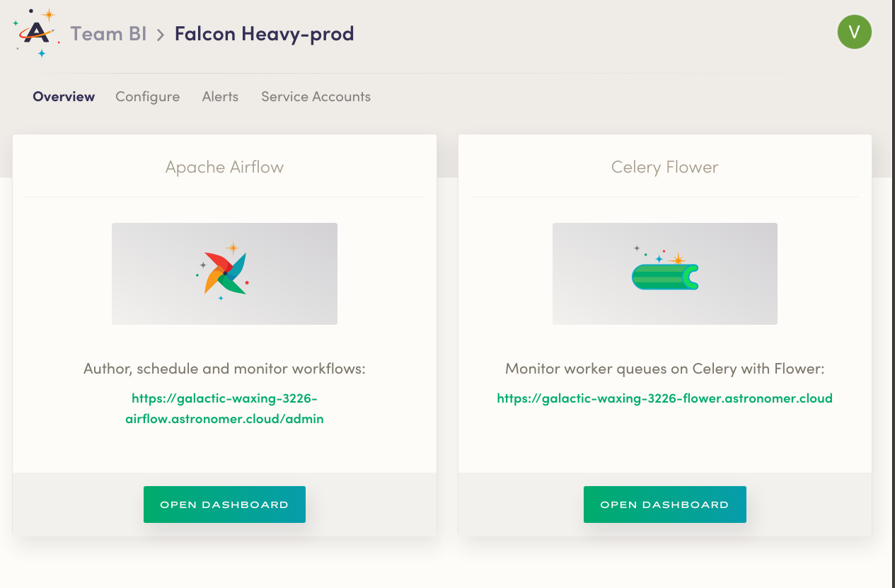Viewport: 895px width, 588px height.
Task: Open the galactic-waxing-3226 airflow admin URL
Action: (224, 408)
